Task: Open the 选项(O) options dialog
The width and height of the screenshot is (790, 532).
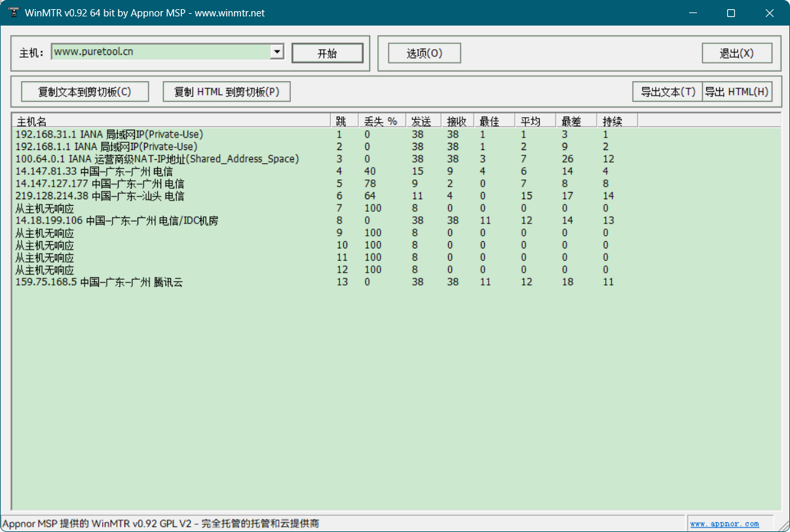Action: tap(424, 52)
